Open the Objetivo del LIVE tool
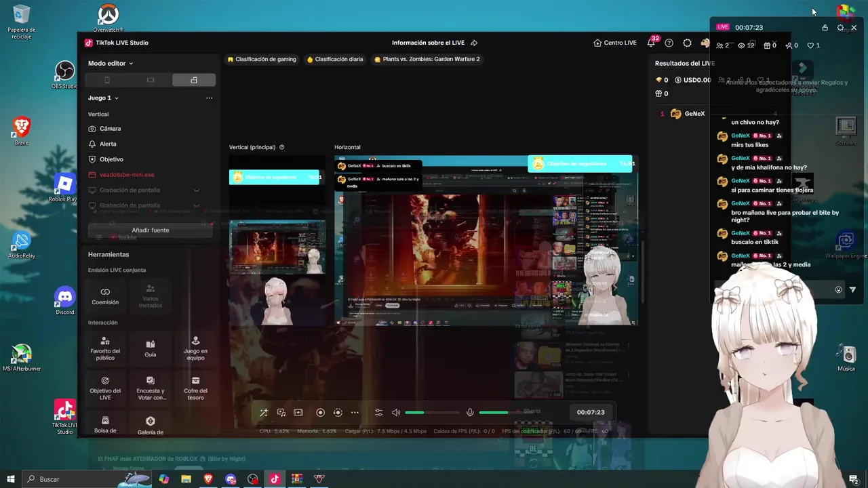 (x=105, y=388)
